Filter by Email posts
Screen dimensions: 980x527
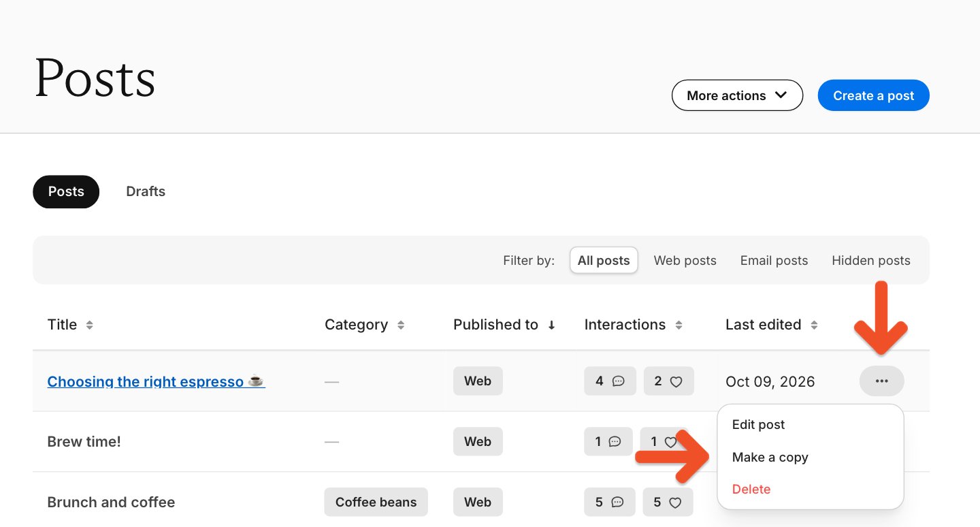point(774,260)
